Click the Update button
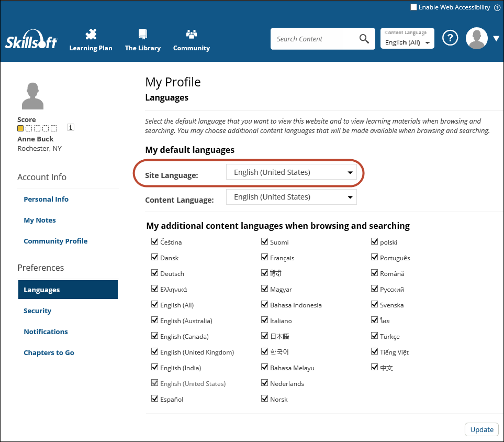 click(x=481, y=429)
